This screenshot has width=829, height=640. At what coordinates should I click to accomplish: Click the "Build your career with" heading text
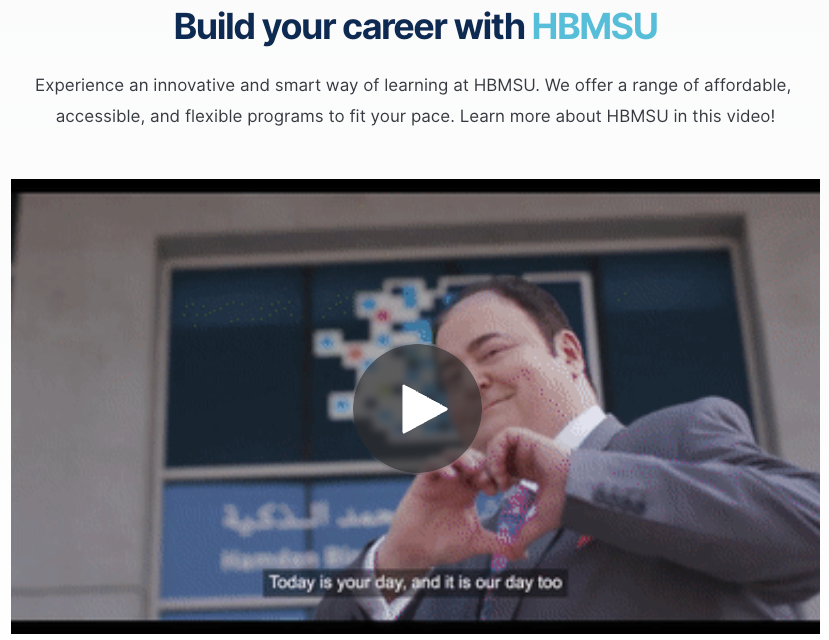pos(349,26)
